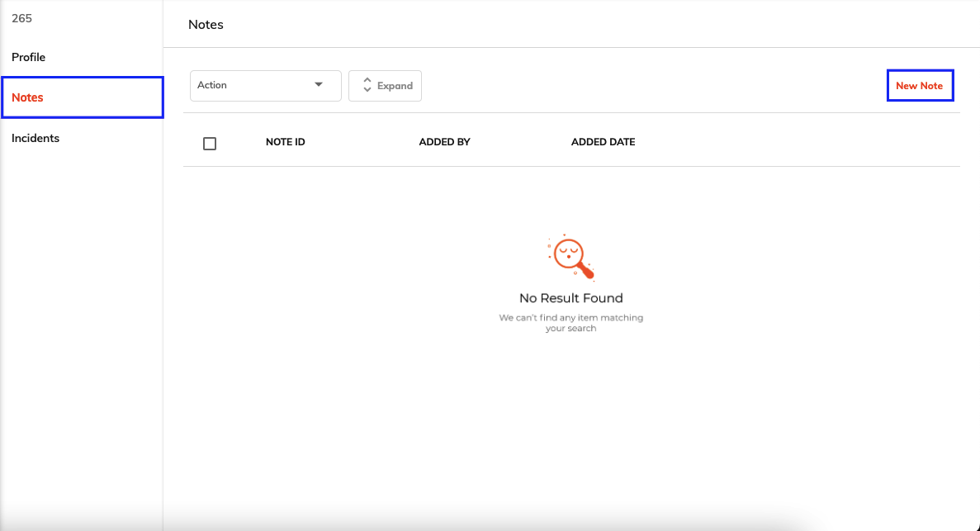
Task: Sort by the NOTE ID column header
Action: tap(285, 142)
